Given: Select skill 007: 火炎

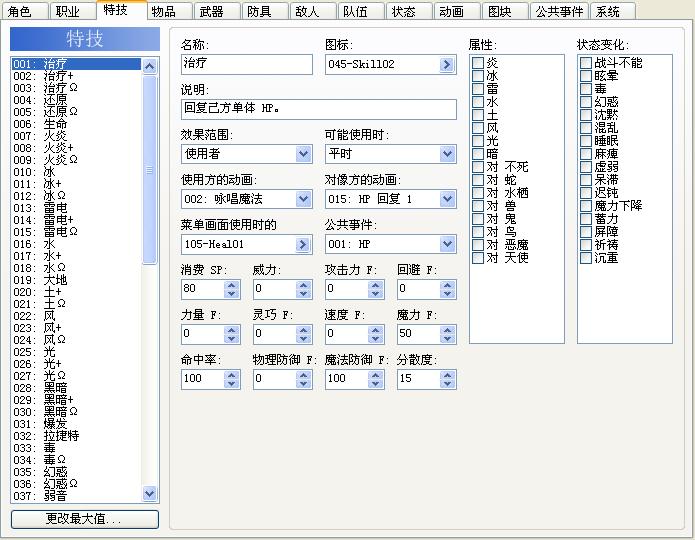Looking at the screenshot, I should 76,136.
